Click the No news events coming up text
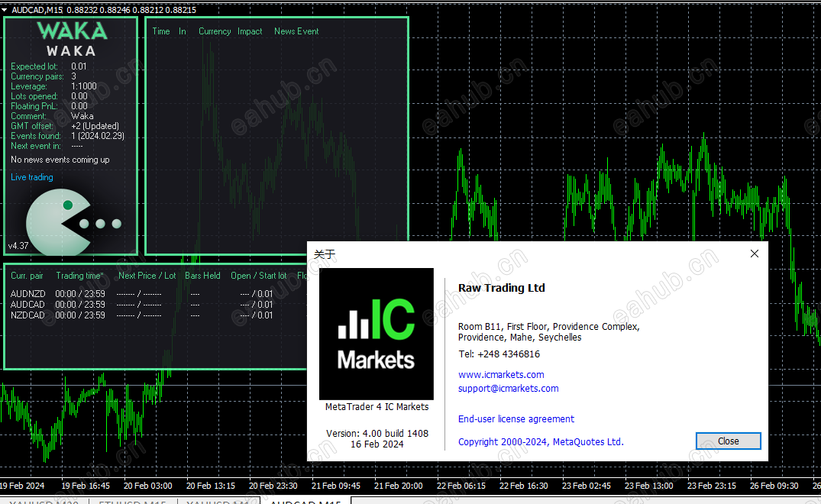 60,160
